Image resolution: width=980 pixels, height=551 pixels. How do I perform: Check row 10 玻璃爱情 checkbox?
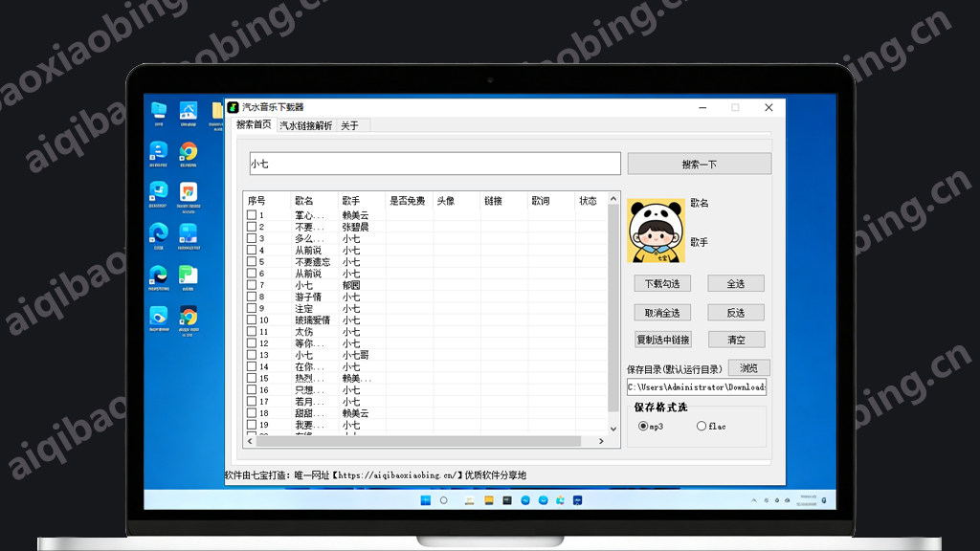click(252, 320)
